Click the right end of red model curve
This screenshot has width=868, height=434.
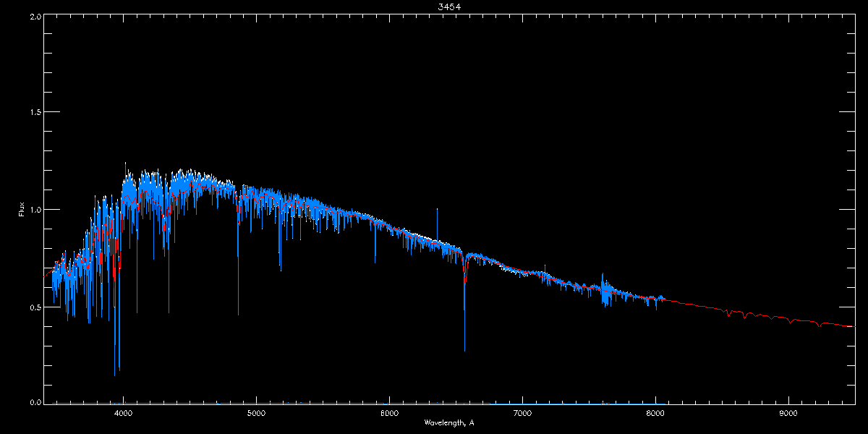[853, 326]
